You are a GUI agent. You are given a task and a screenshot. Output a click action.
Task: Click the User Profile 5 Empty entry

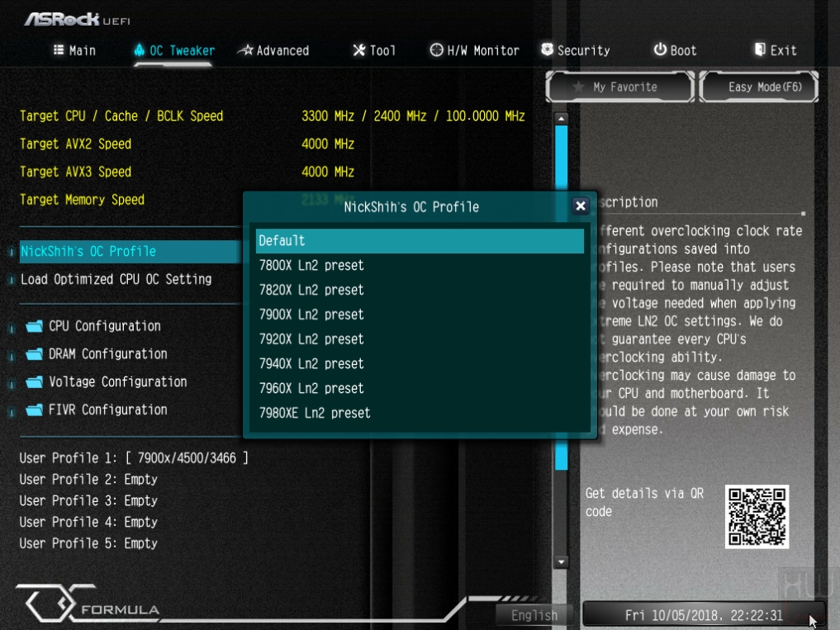[88, 544]
